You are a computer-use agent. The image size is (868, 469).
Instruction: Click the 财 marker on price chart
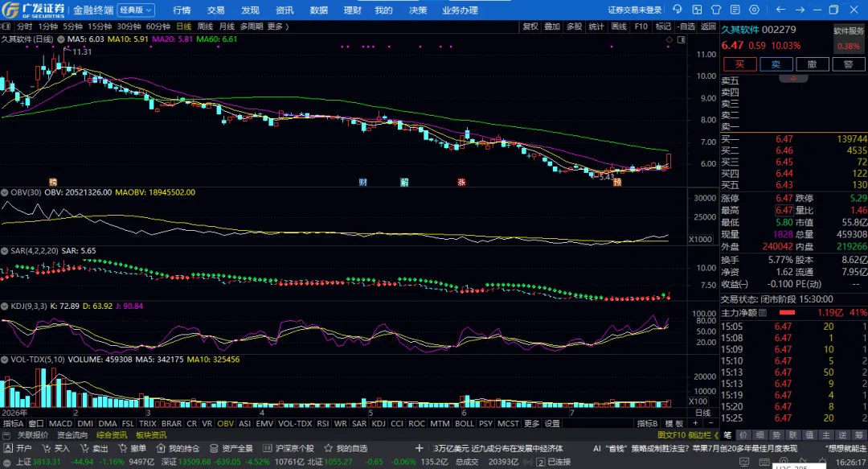362,182
